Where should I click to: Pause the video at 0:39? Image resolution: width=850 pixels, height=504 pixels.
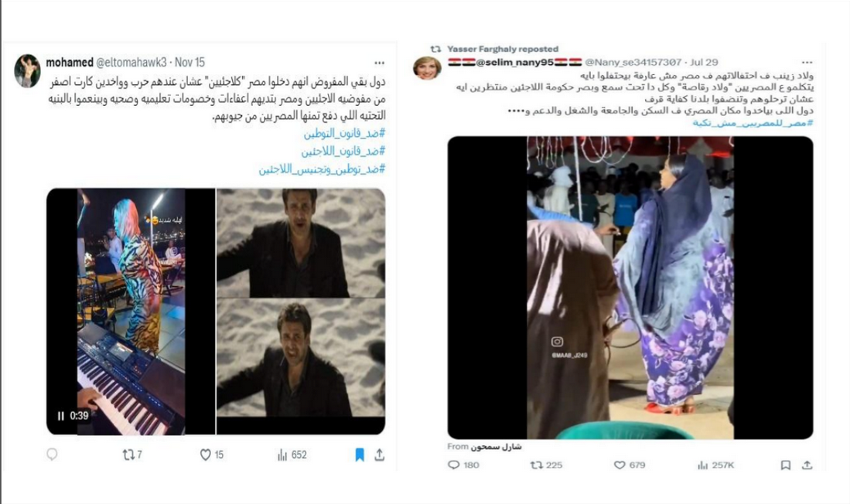[60, 416]
